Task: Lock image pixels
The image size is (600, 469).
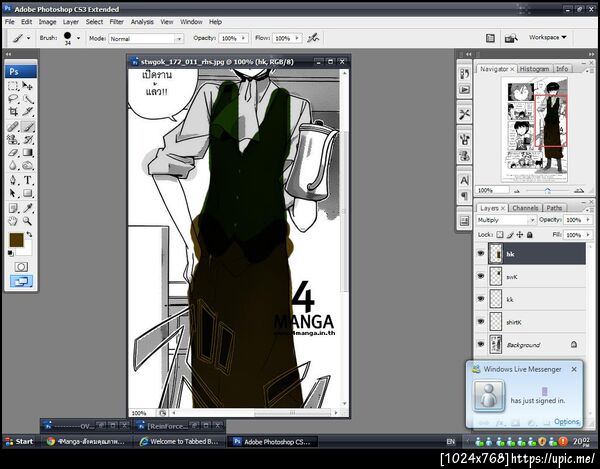Action: point(510,234)
